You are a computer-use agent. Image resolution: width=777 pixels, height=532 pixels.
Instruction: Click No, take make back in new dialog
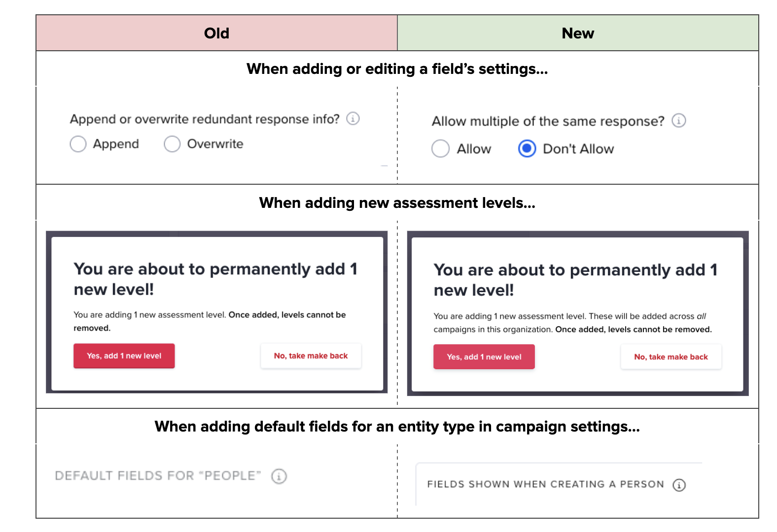[671, 357]
